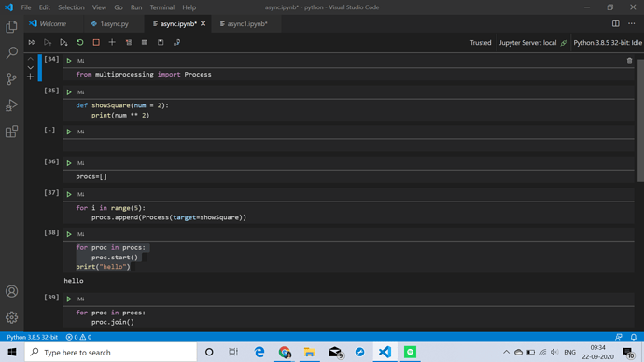The image size is (644, 362).
Task: Move the cell down with the chevron arrow
Action: [x=31, y=68]
